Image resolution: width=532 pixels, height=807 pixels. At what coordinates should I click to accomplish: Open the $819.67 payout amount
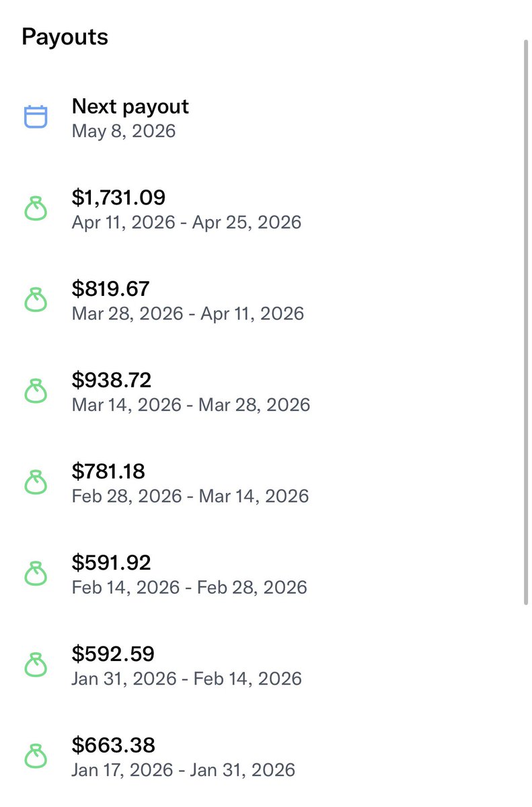tap(110, 289)
